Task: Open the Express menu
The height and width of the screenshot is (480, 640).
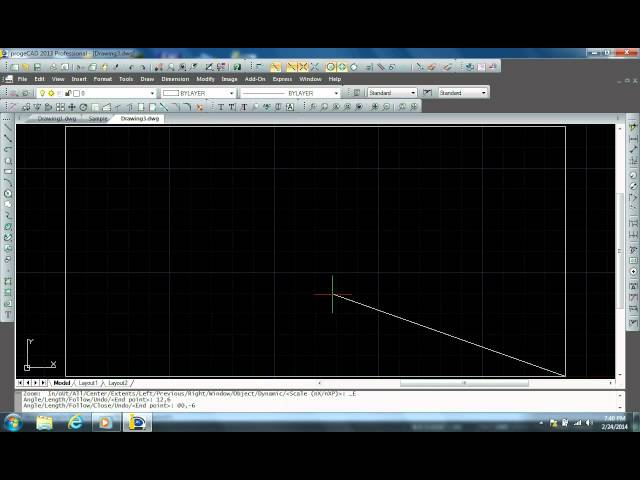Action: pyautogui.click(x=282, y=79)
